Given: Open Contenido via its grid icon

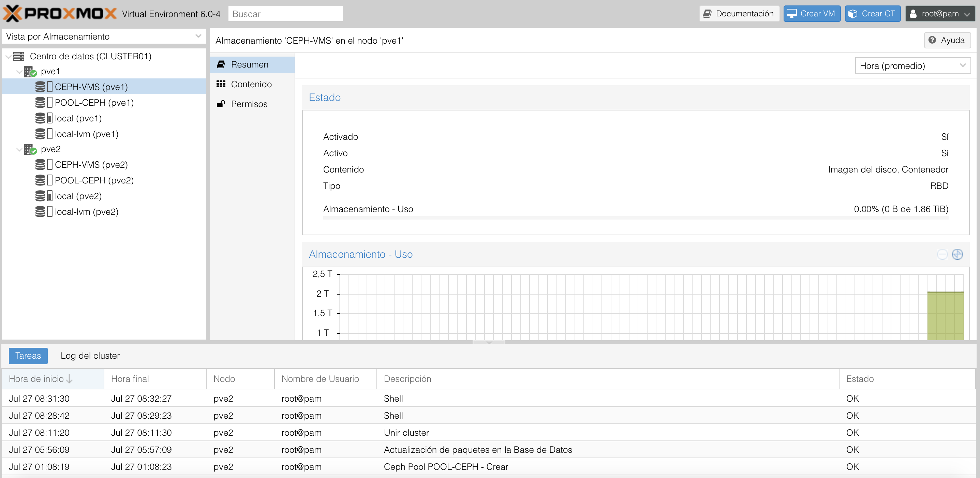Looking at the screenshot, I should pos(222,84).
